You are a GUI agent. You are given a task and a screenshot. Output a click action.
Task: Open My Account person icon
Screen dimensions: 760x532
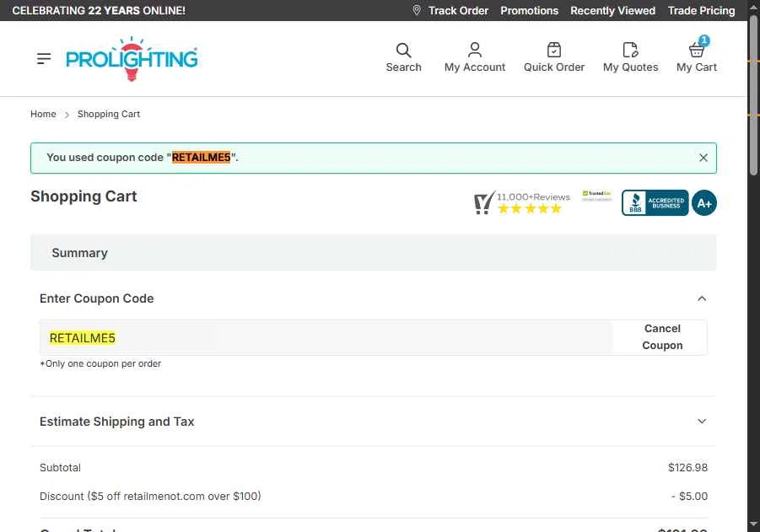475,50
